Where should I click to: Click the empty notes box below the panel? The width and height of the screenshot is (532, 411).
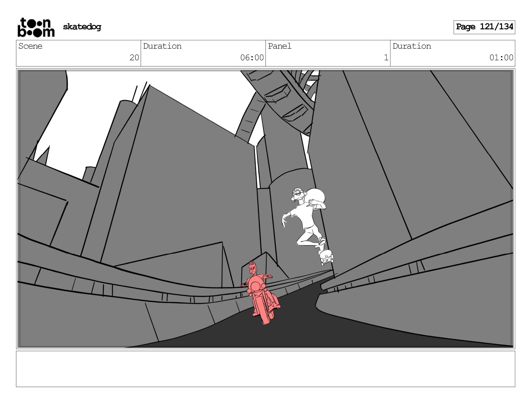(x=266, y=369)
